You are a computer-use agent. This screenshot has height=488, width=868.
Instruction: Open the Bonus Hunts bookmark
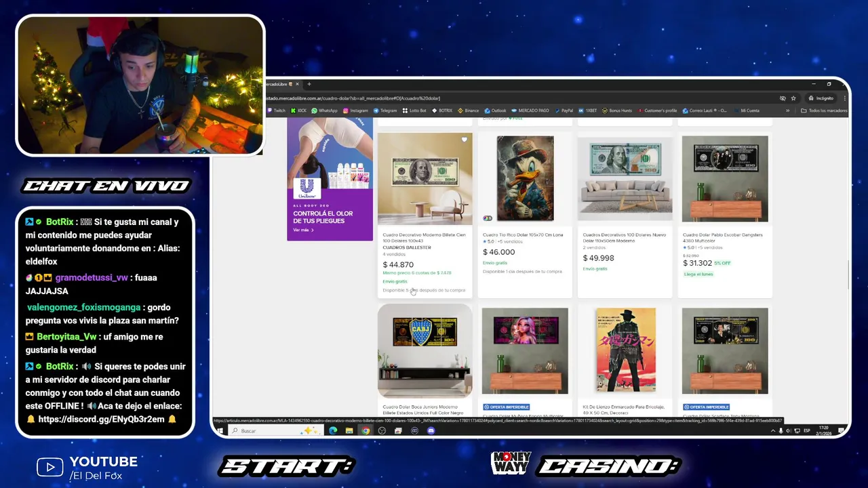coord(617,110)
